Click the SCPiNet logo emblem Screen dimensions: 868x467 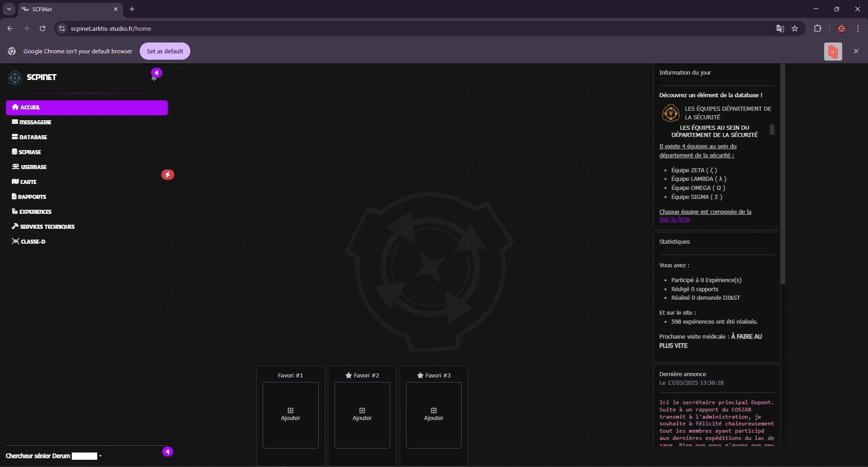click(x=15, y=77)
